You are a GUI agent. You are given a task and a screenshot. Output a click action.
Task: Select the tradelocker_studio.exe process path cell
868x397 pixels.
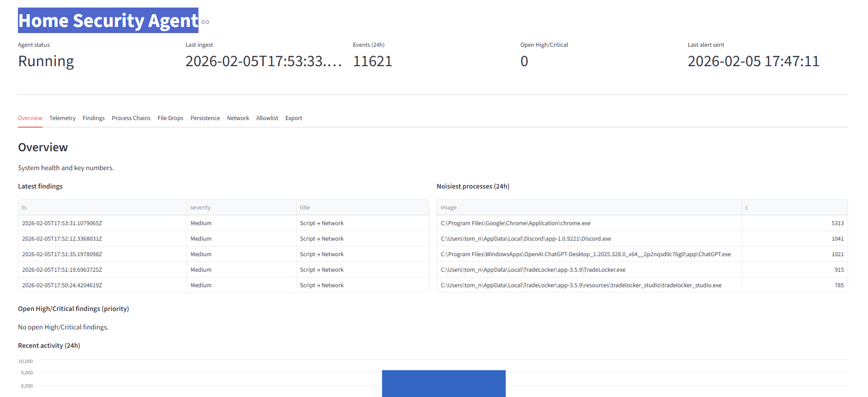589,285
